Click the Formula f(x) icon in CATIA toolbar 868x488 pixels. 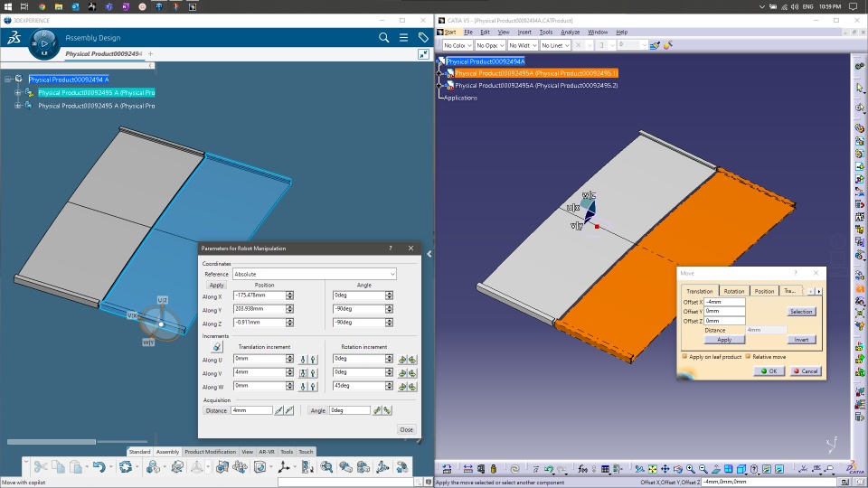pyautogui.click(x=582, y=469)
